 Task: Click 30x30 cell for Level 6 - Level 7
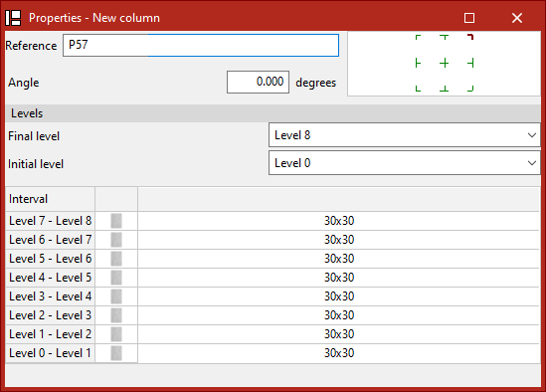point(339,240)
